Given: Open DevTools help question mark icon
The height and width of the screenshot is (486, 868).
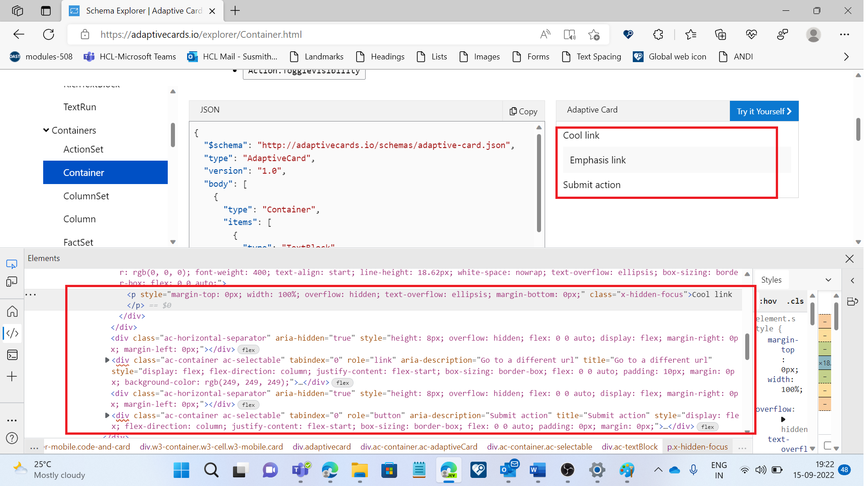Looking at the screenshot, I should (x=12, y=438).
